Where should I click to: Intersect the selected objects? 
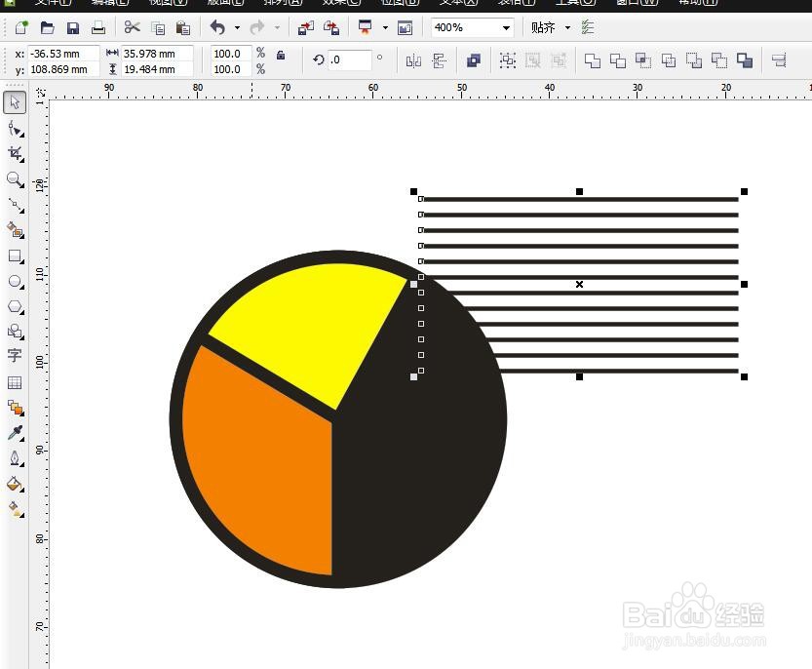click(x=642, y=60)
